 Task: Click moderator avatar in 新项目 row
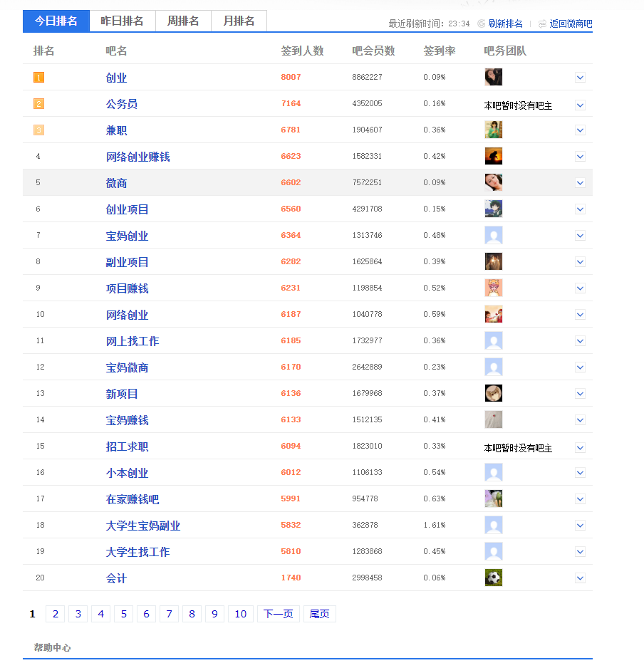click(493, 393)
